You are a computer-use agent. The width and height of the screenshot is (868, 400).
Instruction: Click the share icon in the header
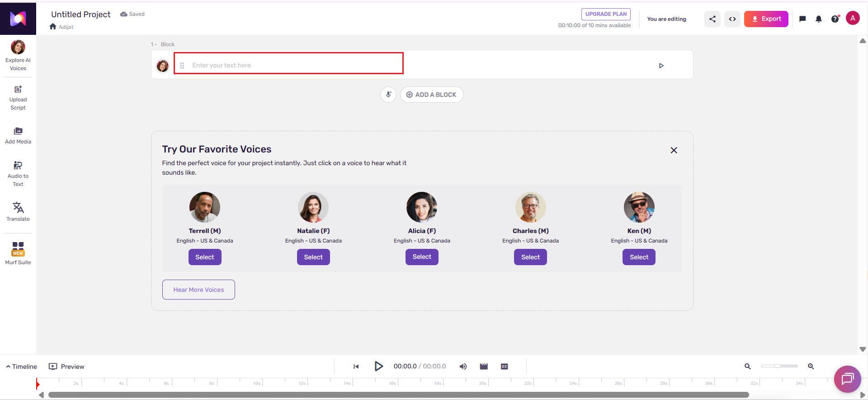coord(712,19)
